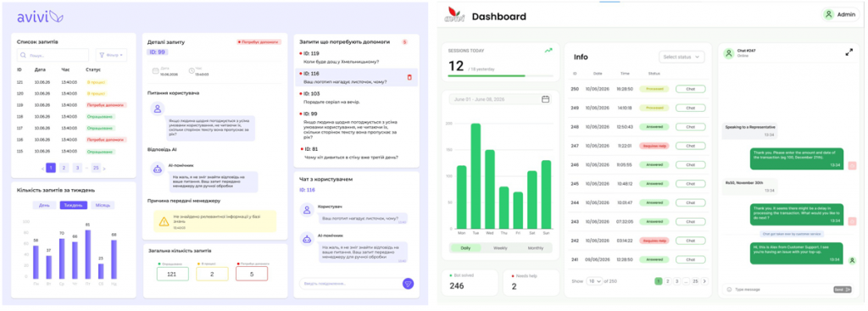Switch to the Monthly chart tab

pos(536,248)
